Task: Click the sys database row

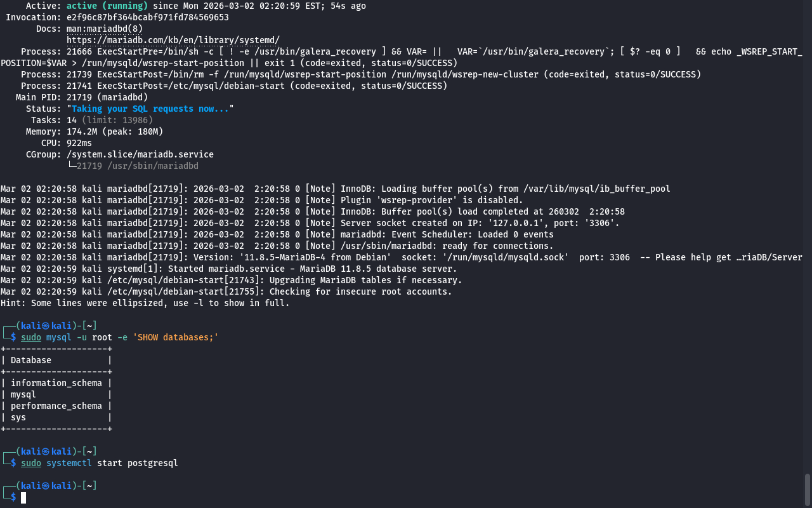Action: 18,417
